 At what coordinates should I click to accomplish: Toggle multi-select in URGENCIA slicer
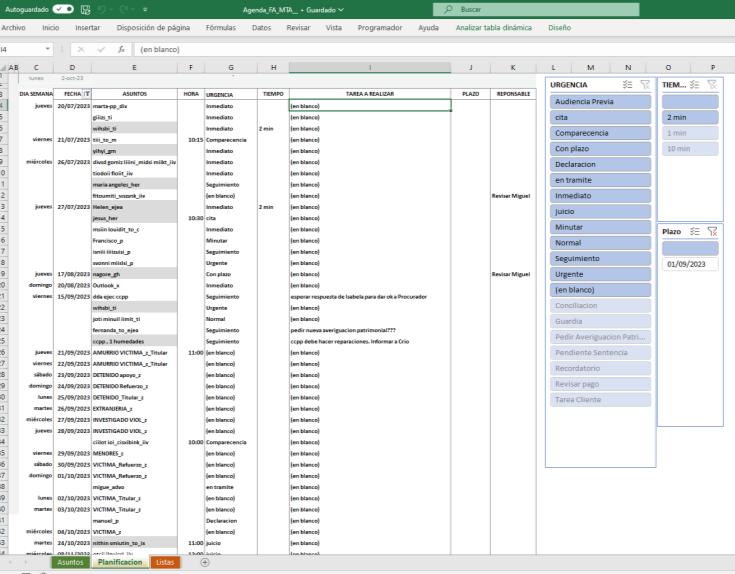[627, 84]
